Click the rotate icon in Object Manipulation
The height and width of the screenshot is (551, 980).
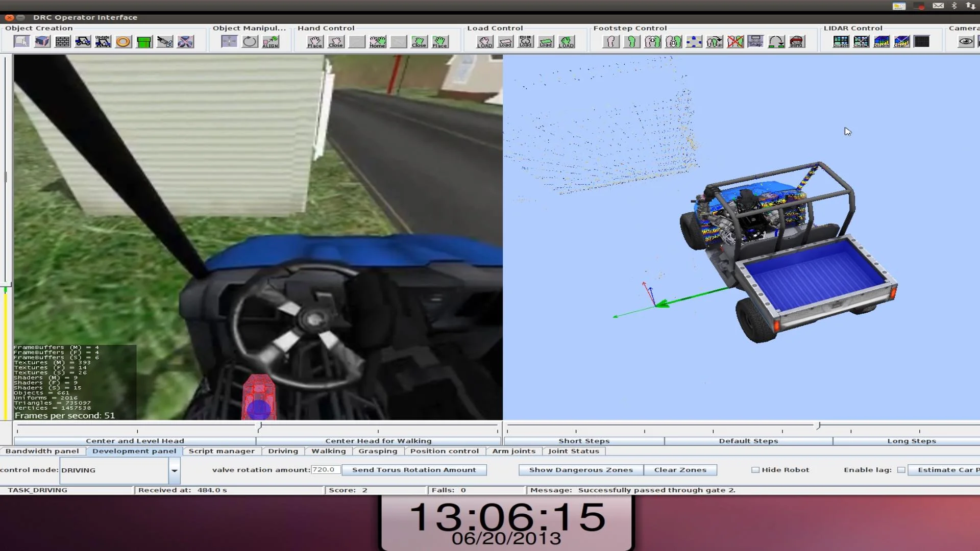click(250, 41)
